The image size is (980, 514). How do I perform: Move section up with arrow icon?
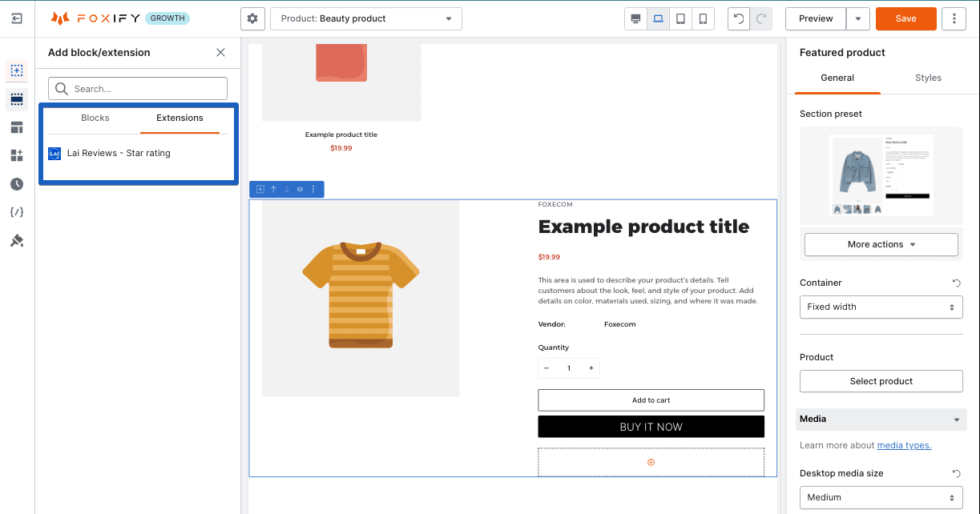point(273,190)
